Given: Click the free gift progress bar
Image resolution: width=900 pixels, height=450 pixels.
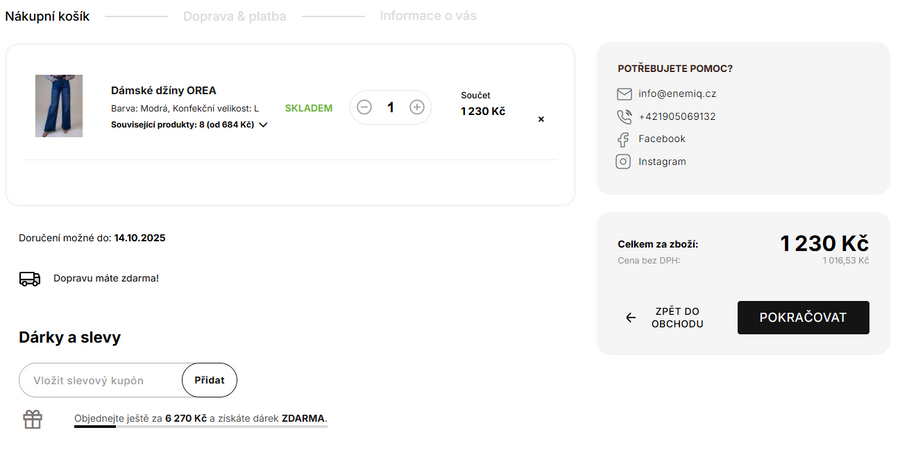Looking at the screenshot, I should 200,427.
